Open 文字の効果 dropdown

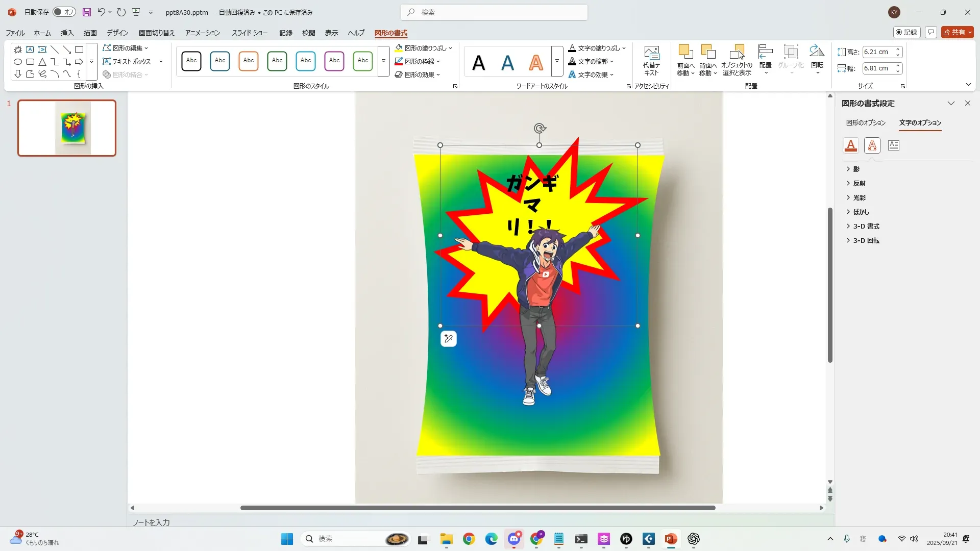[x=592, y=74]
